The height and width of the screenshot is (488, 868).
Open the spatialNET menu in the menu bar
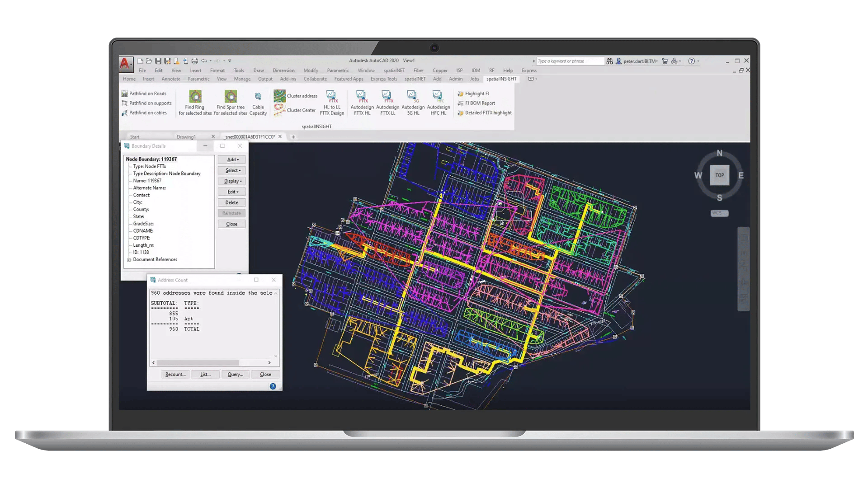pyautogui.click(x=394, y=70)
